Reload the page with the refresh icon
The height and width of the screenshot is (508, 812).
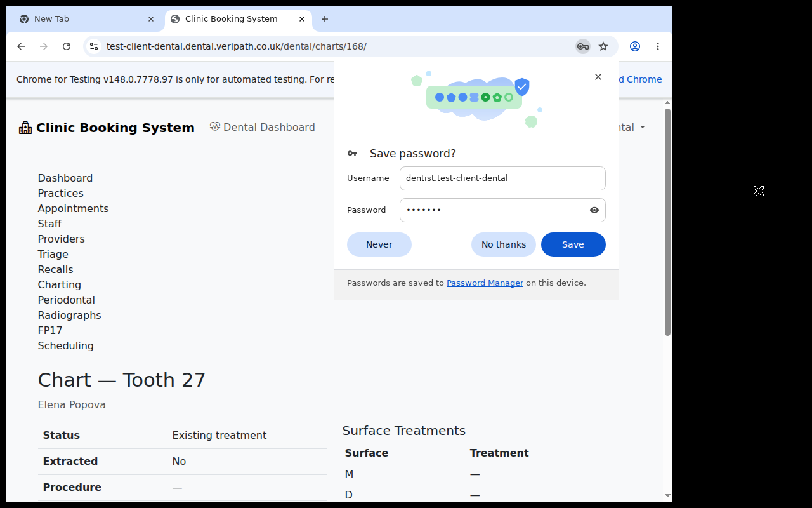pos(67,46)
